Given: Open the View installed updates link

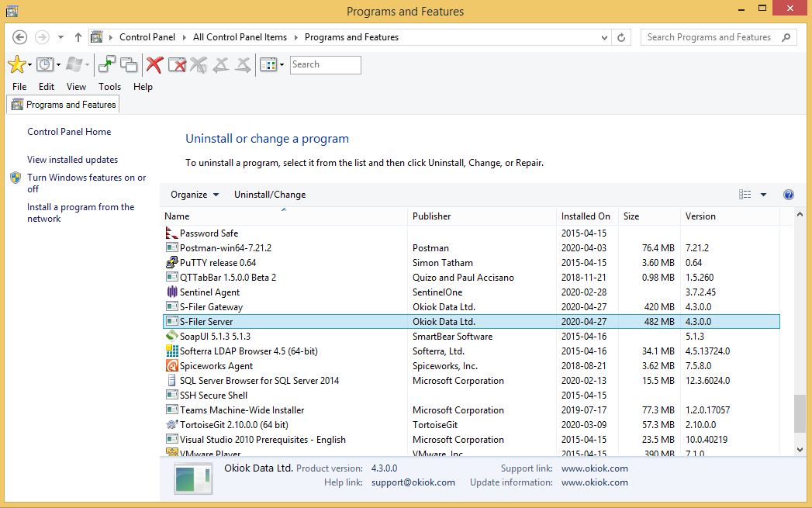Looking at the screenshot, I should pyautogui.click(x=72, y=160).
